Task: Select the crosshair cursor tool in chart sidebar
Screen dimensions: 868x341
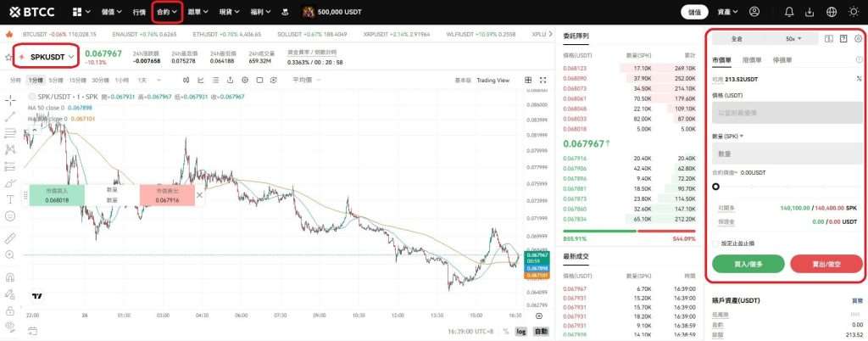Action: pyautogui.click(x=10, y=100)
